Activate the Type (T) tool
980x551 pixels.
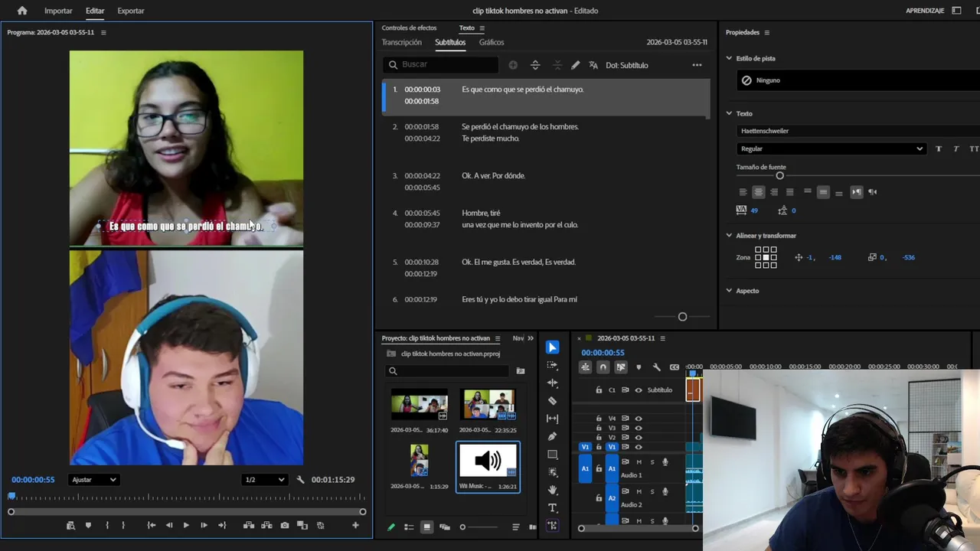pyautogui.click(x=553, y=508)
